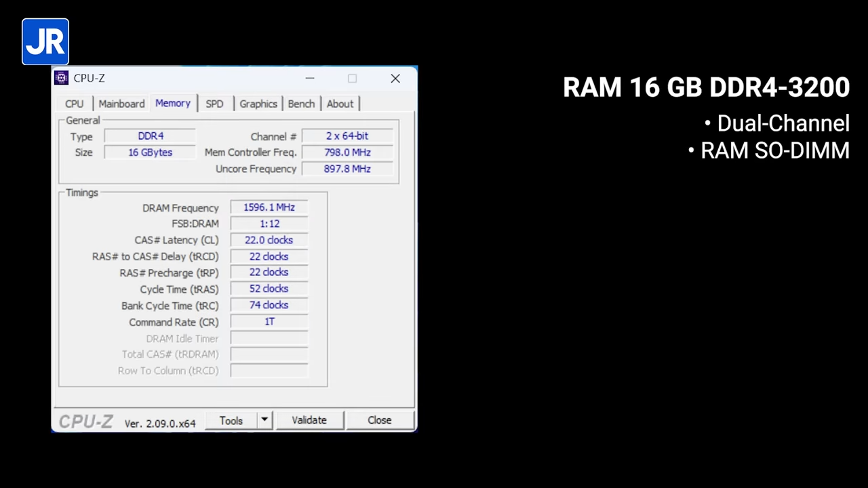Open the About tab
The height and width of the screenshot is (488, 868).
[340, 104]
